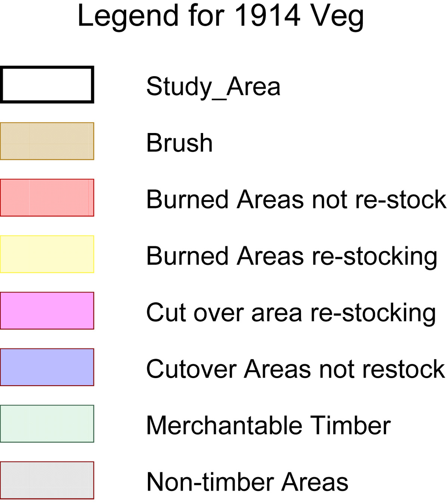The width and height of the screenshot is (448, 504).
Task: Click the pale green Merchantable Timber swatch
Action: coord(47,424)
